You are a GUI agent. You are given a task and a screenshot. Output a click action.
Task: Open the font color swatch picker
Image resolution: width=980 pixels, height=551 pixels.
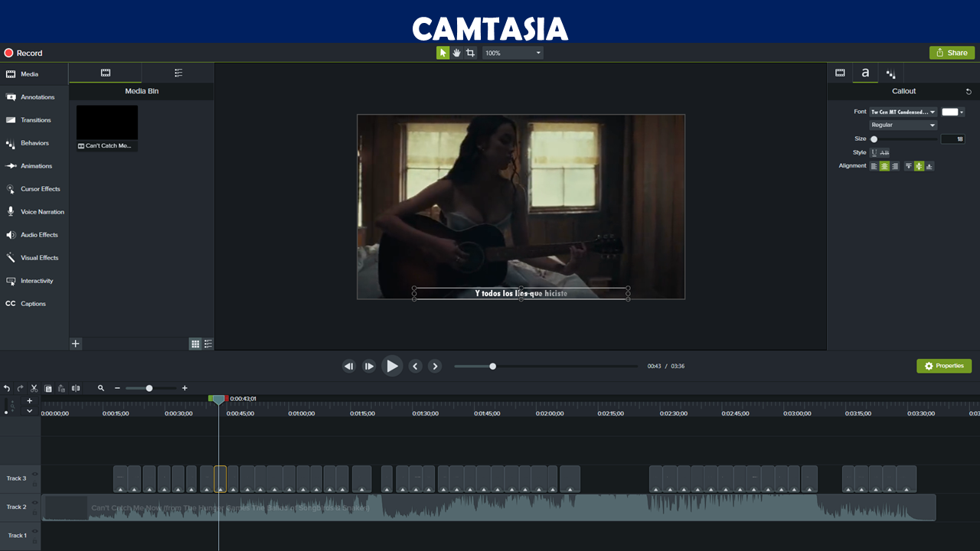952,112
